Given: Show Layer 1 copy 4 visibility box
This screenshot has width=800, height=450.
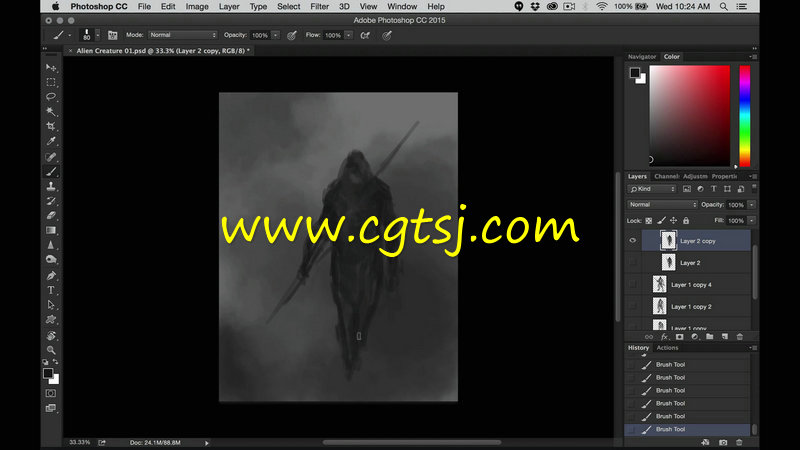Looking at the screenshot, I should click(x=633, y=285).
